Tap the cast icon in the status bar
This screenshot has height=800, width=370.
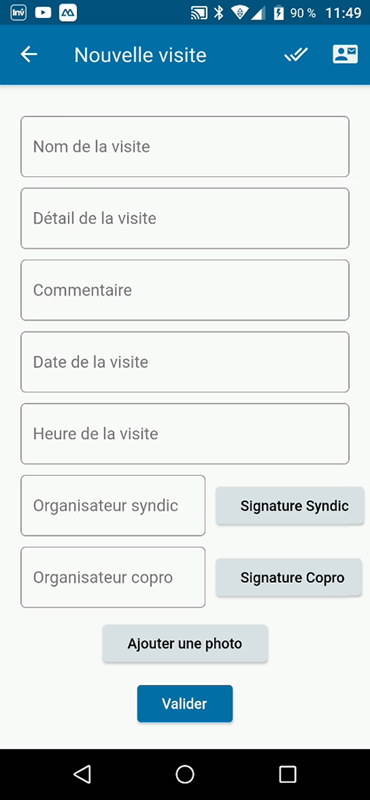tap(199, 13)
